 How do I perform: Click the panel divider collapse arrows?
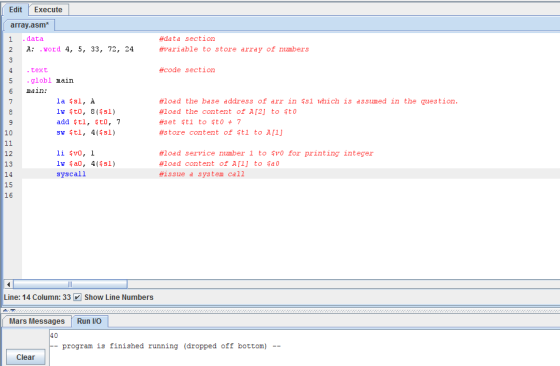pyautogui.click(x=9, y=310)
